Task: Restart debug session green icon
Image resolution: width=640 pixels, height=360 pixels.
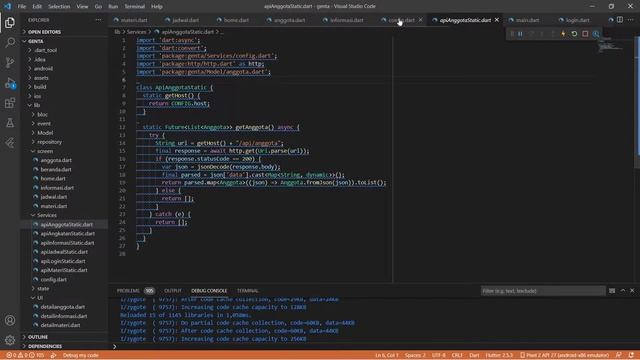Action: click(574, 34)
